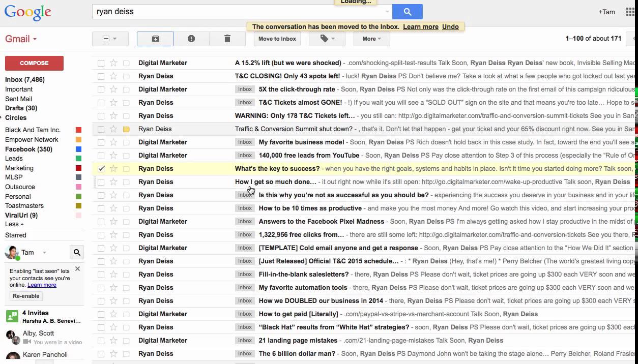
Task: Open the Gmail product switcher dropdown
Action: 21,39
